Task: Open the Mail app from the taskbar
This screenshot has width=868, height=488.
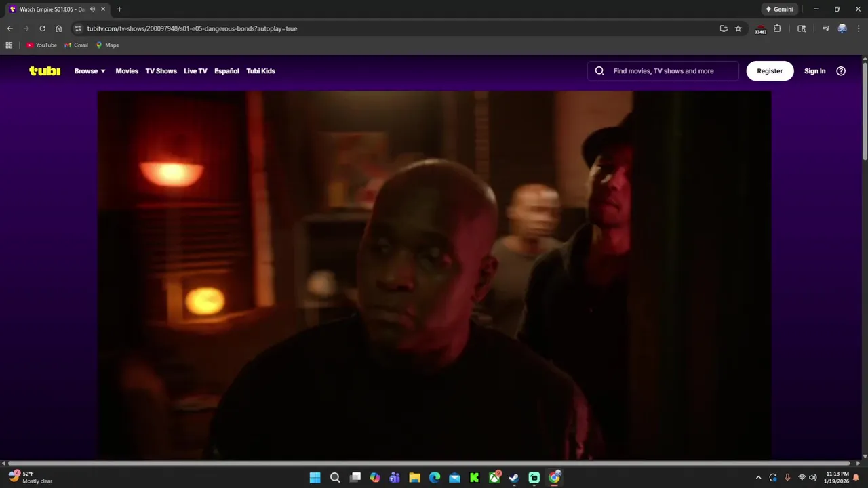Action: 454,478
